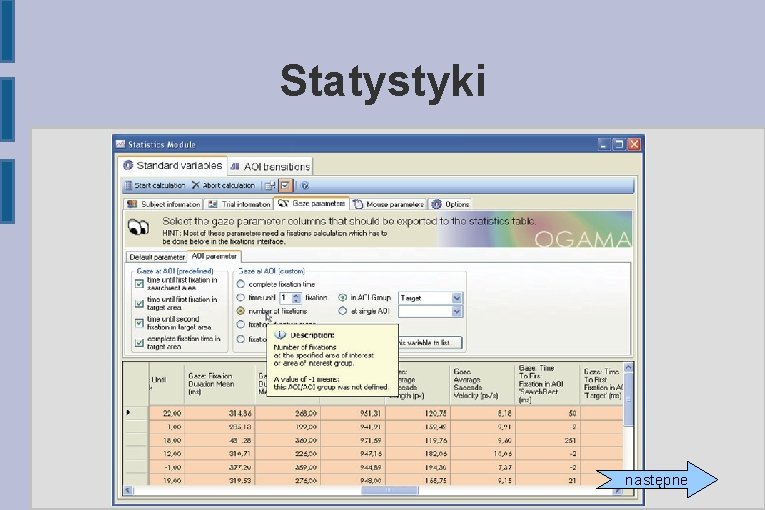Select the complete fixation time radio button
The width and height of the screenshot is (765, 510).
click(x=241, y=284)
